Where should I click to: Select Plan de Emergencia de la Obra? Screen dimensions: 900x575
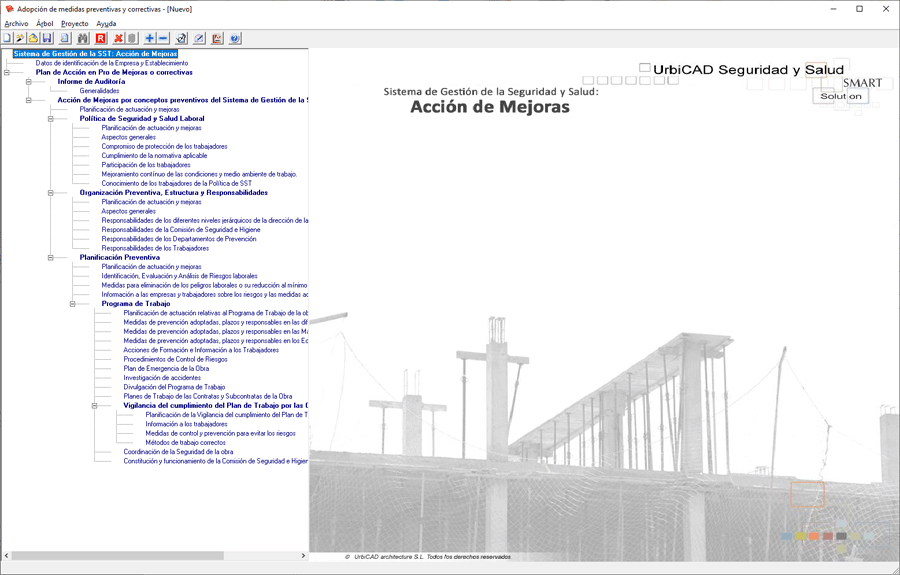click(166, 368)
